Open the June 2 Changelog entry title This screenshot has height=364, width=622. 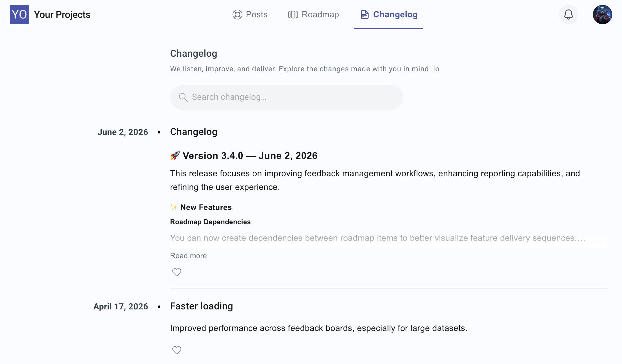pyautogui.click(x=194, y=132)
